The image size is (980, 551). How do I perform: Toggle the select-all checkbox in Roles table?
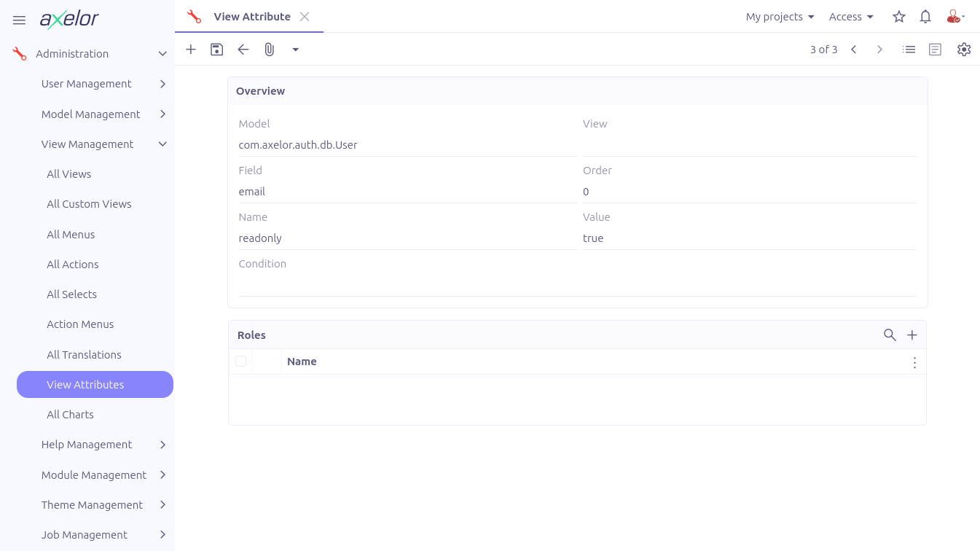click(x=241, y=362)
